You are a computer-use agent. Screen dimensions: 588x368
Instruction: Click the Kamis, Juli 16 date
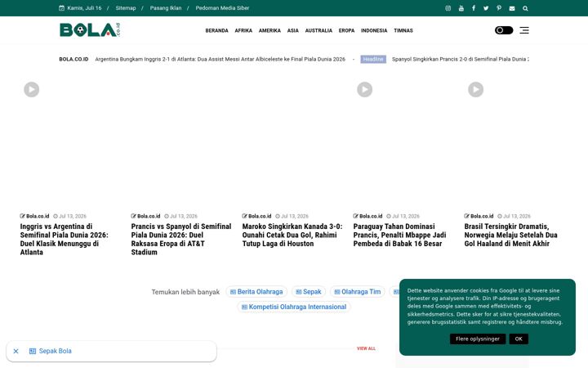point(84,8)
